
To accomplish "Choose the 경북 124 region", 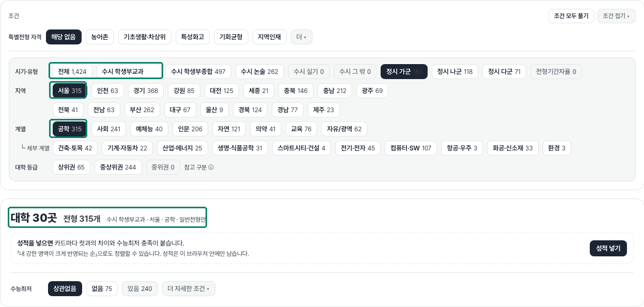I will click(x=250, y=110).
